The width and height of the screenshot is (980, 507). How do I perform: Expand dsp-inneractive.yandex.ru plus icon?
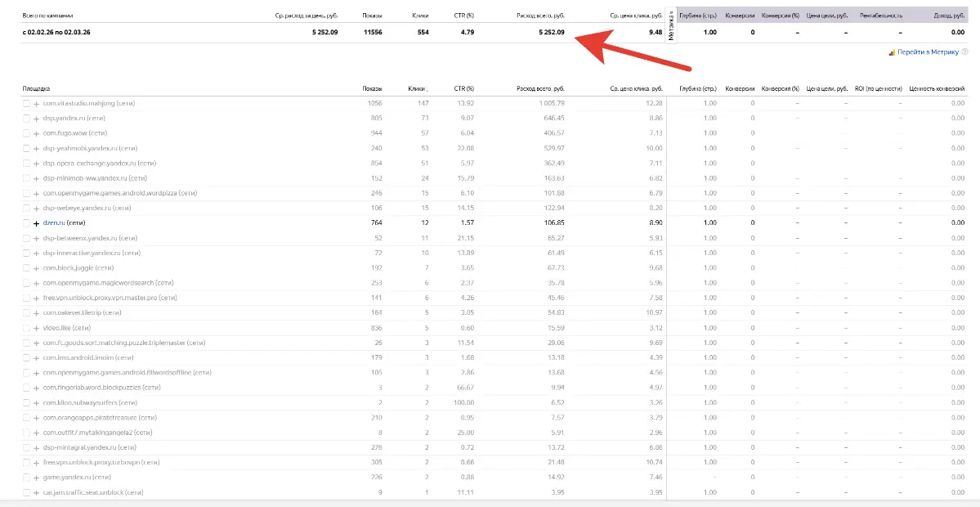36,253
